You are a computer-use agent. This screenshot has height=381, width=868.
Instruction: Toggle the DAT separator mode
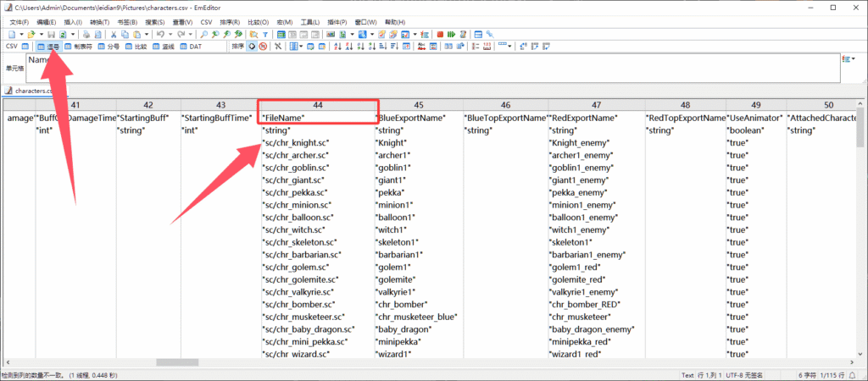(x=191, y=47)
